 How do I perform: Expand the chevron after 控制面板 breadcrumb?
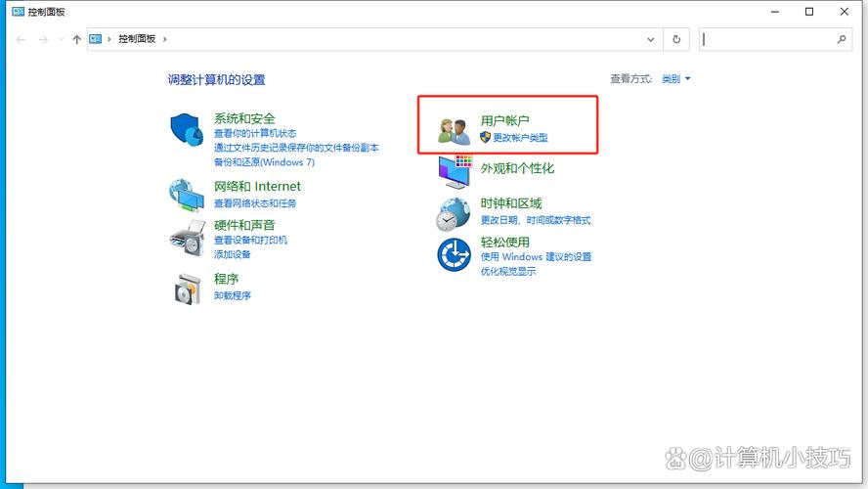point(165,39)
